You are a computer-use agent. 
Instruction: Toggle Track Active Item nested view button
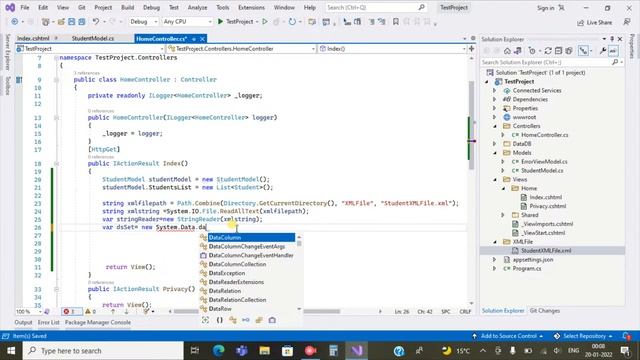(x=584, y=51)
